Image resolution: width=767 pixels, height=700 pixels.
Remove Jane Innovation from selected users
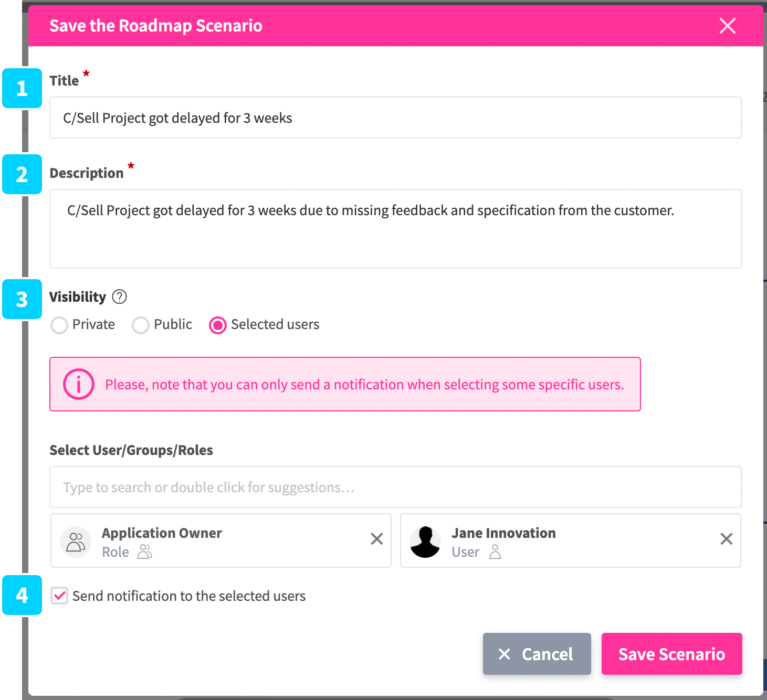click(x=726, y=539)
